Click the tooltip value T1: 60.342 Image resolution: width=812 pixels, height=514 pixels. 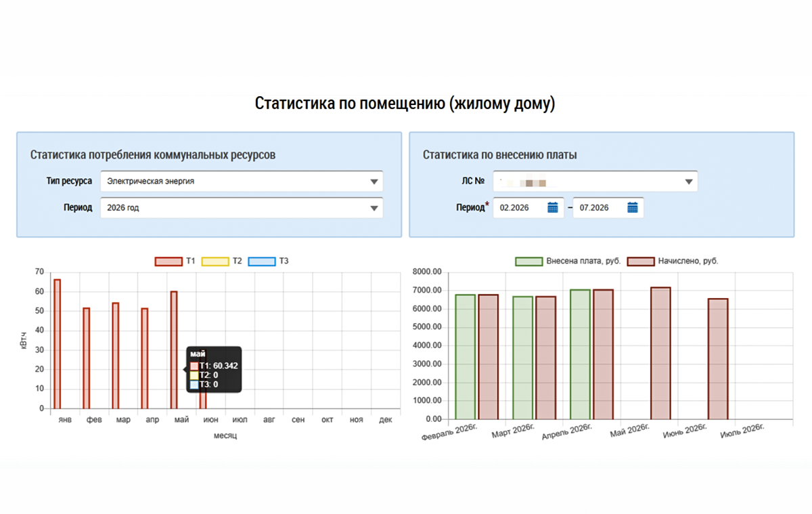point(219,366)
